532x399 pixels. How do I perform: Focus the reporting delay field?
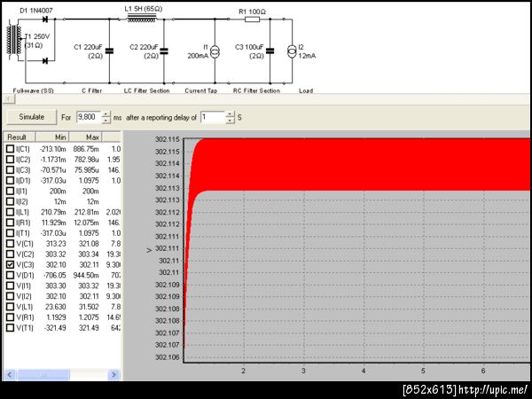tap(213, 117)
